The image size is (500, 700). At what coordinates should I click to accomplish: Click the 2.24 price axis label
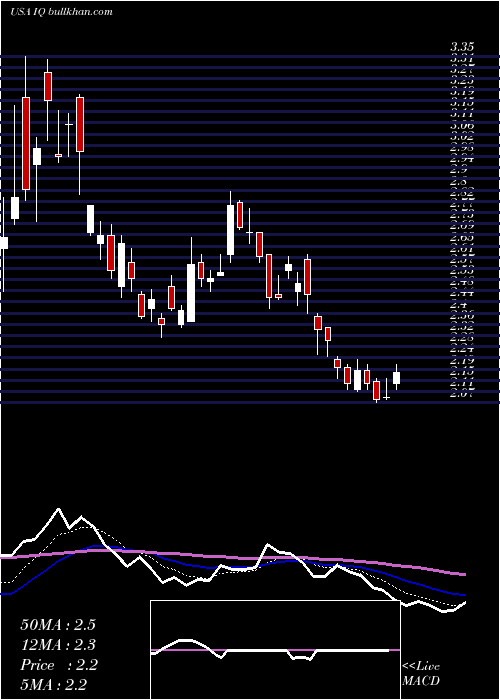tap(462, 350)
